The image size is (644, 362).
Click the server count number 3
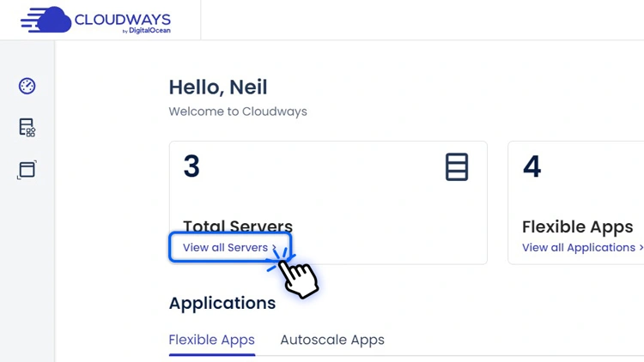pos(191,166)
